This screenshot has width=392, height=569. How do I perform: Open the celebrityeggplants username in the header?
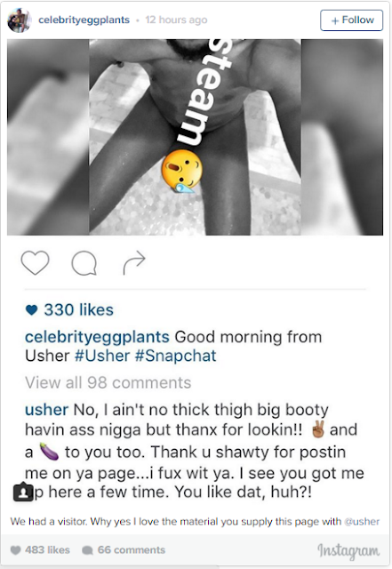point(84,20)
